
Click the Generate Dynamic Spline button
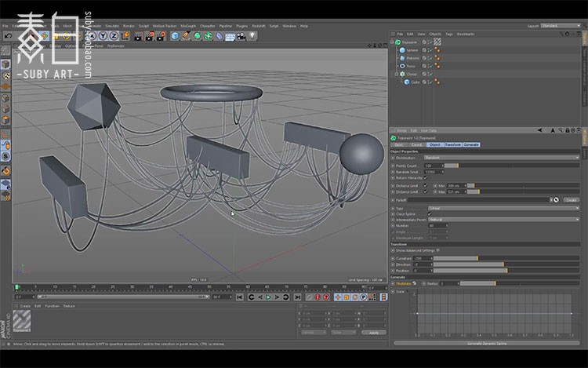tap(487, 343)
